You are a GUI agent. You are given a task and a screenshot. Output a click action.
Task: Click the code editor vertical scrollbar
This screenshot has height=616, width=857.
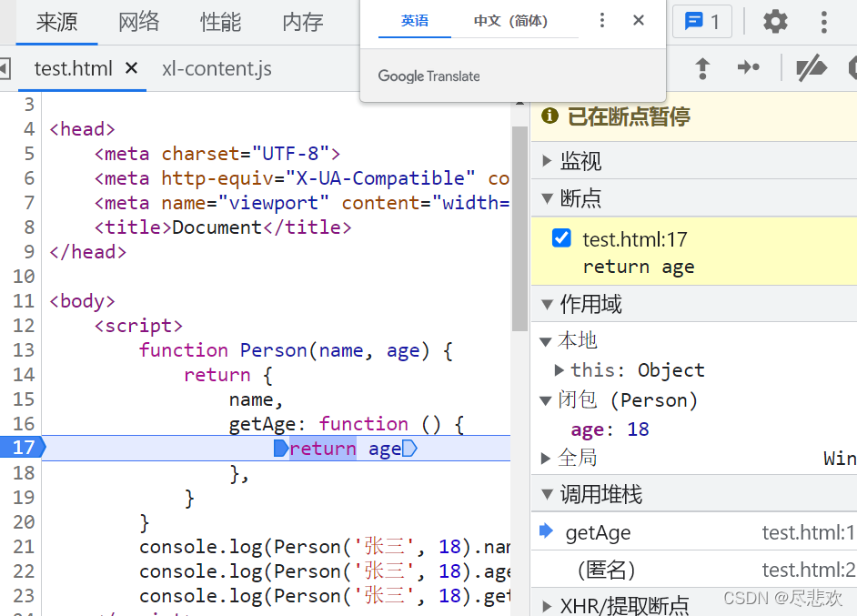tap(519, 228)
